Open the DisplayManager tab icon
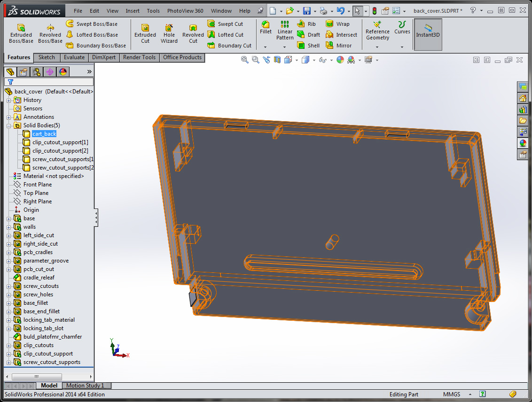 click(63, 72)
